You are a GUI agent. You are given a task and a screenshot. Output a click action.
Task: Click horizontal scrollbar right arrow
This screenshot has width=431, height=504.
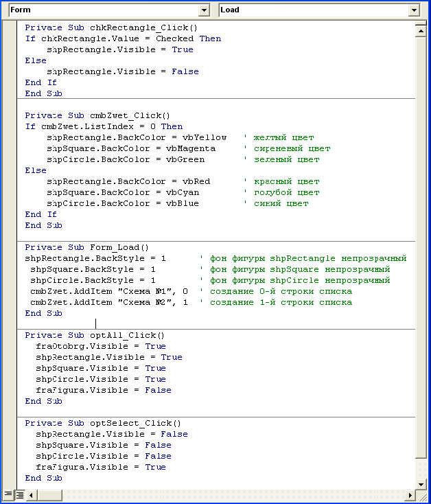click(410, 495)
